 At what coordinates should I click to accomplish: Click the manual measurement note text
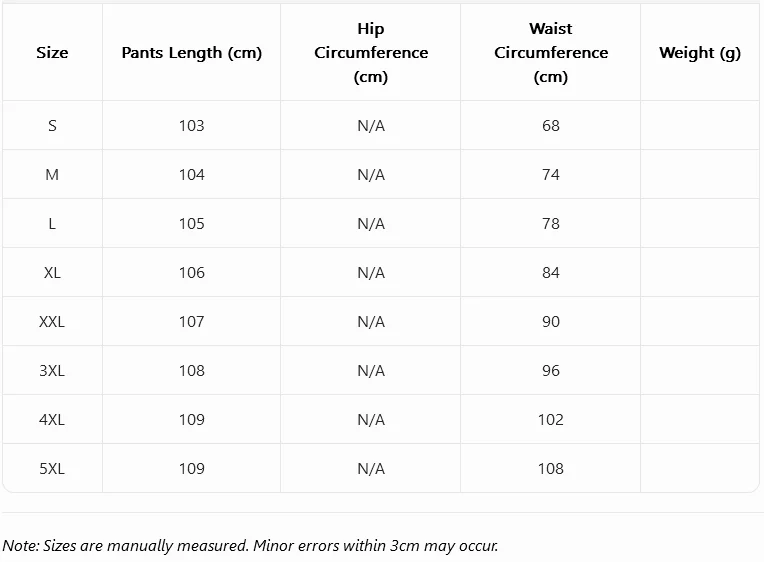pos(250,545)
